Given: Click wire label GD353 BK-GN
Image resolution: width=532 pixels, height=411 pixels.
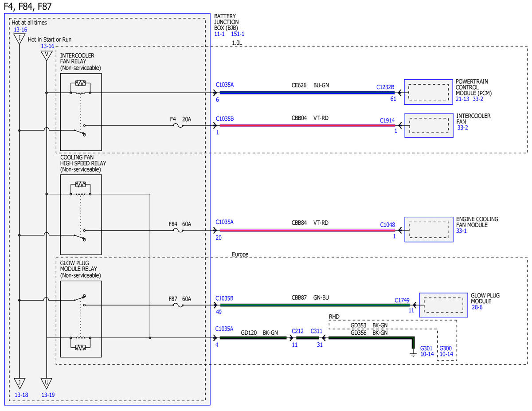Looking at the screenshot, I should pyautogui.click(x=369, y=325).
